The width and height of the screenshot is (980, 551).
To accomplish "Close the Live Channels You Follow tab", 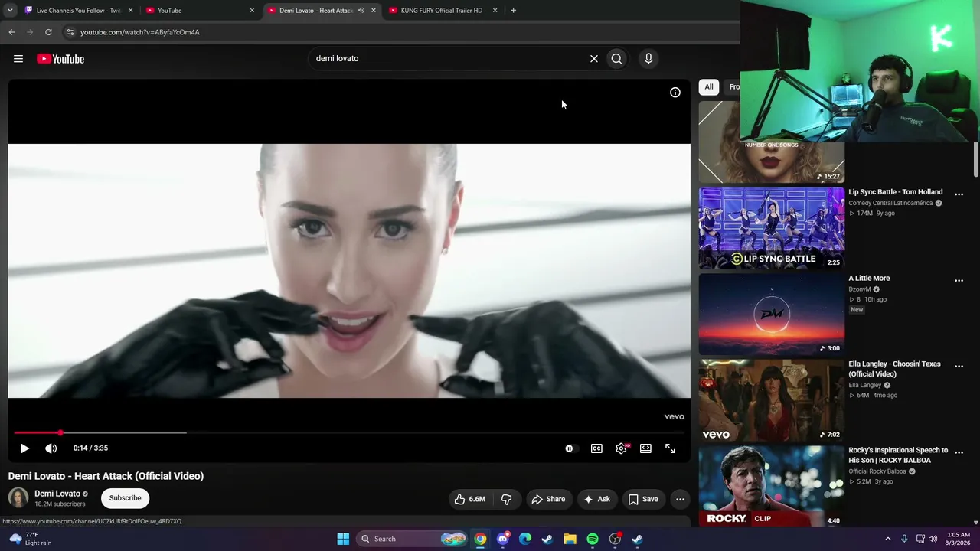I will pyautogui.click(x=130, y=11).
